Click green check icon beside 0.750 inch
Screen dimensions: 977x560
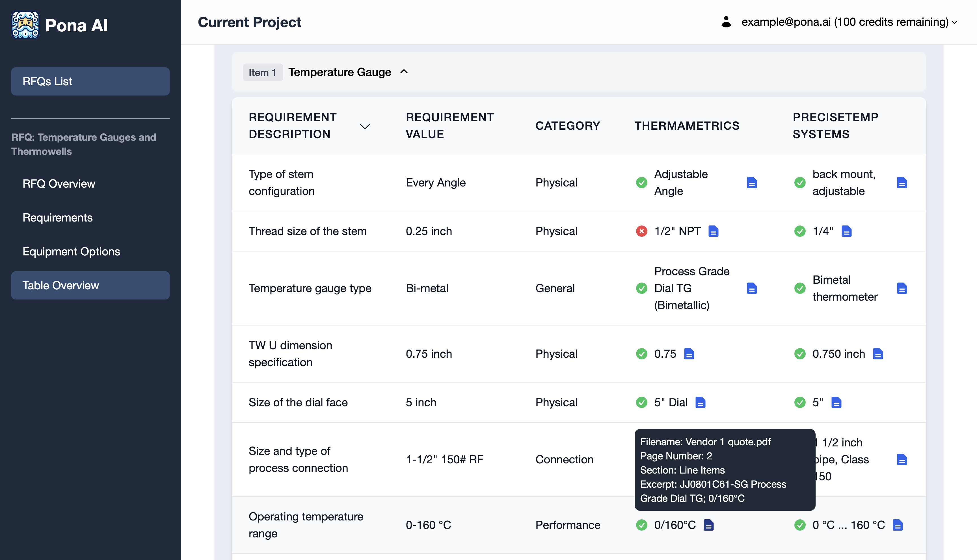tap(800, 354)
